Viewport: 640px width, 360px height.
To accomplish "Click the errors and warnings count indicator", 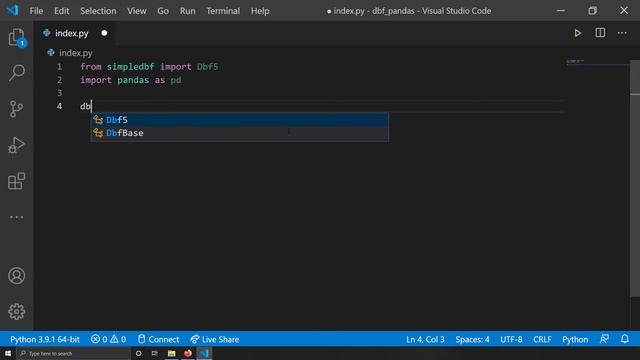I will (x=108, y=339).
